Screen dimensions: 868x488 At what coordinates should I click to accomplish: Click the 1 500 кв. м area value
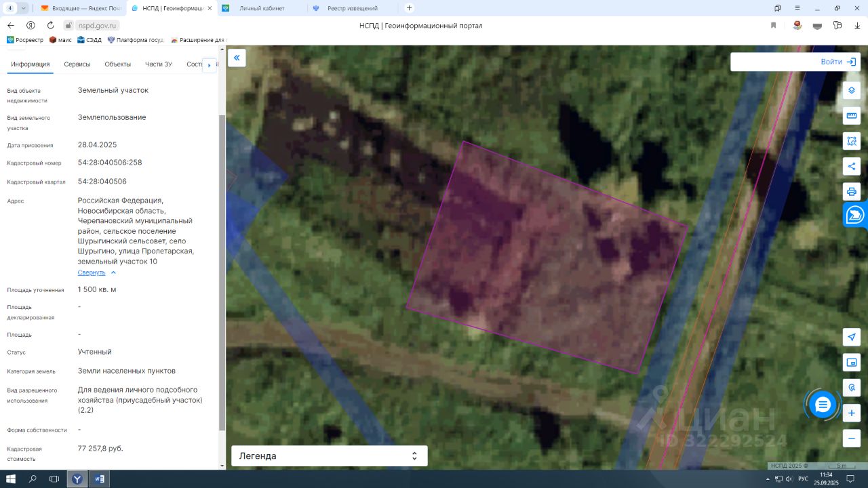[97, 290]
